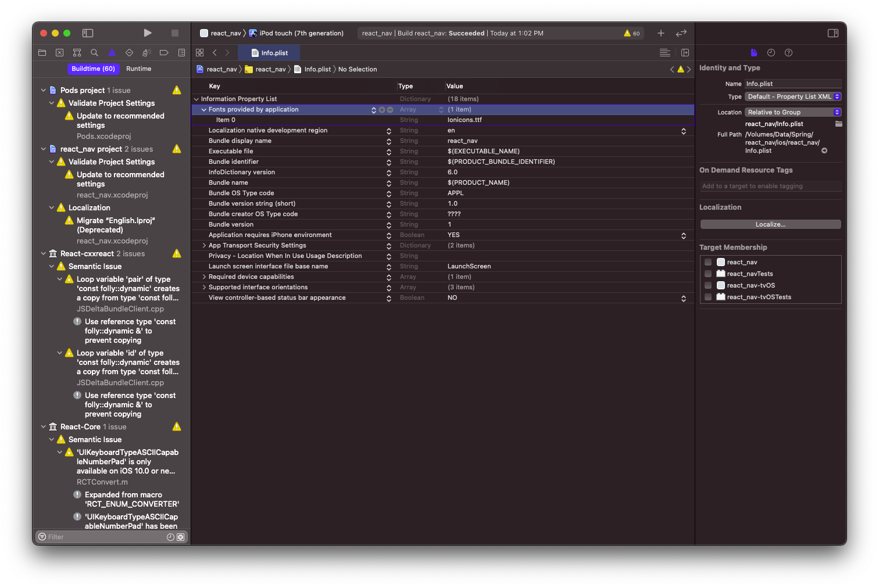This screenshot has height=588, width=879.
Task: Open the Location Relative to Group dropdown
Action: 793,112
